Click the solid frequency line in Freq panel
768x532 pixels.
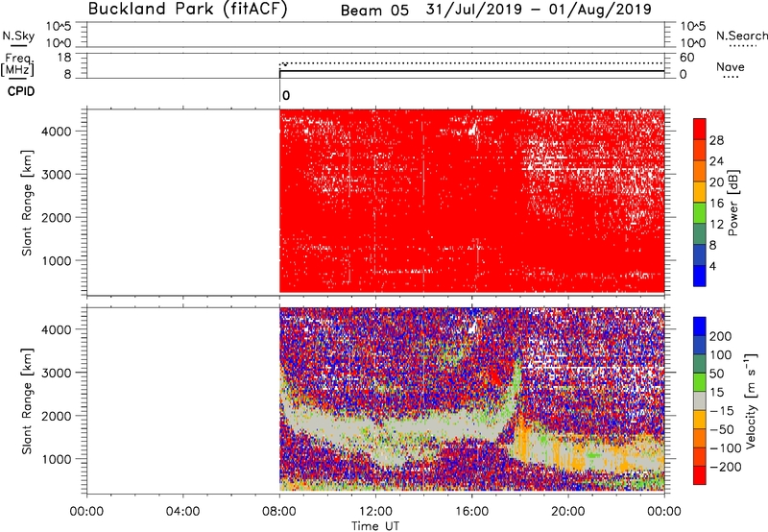(x=471, y=71)
